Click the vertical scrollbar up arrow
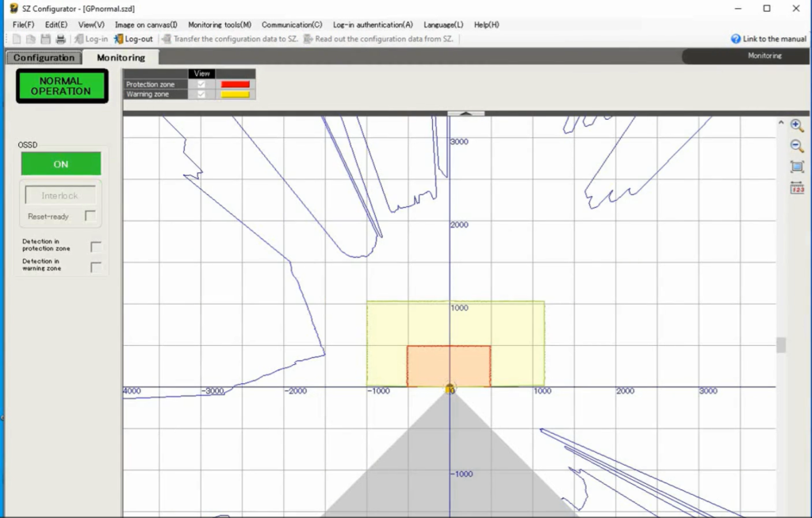 (781, 123)
